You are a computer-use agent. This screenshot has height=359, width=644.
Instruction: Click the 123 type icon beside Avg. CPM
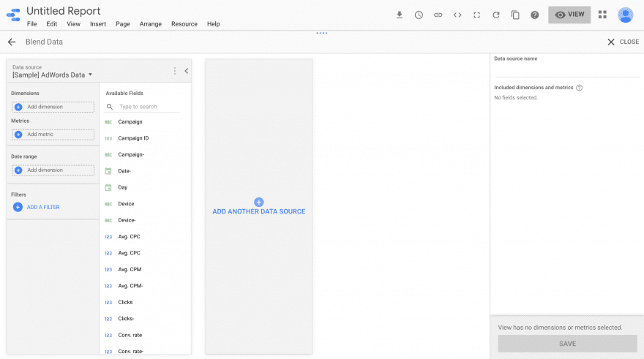108,270
